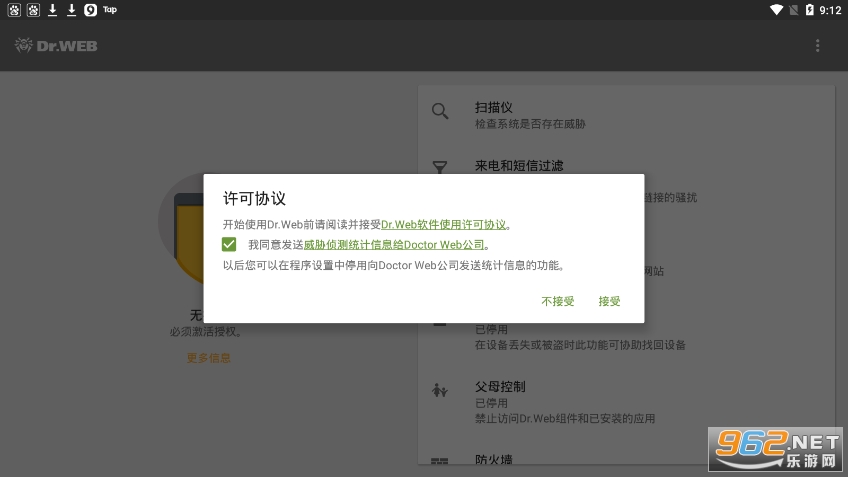Tap the 许可协议 dialog title

[254, 198]
